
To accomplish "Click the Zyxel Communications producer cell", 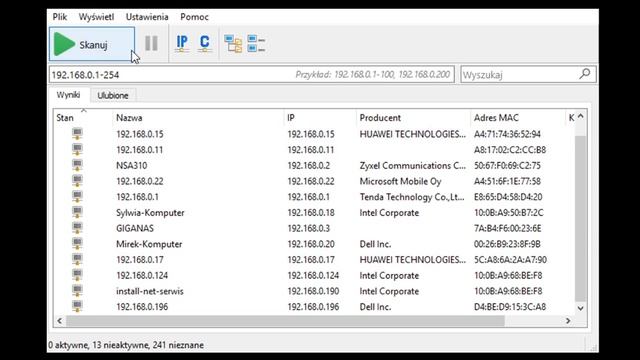I will pyautogui.click(x=412, y=166).
